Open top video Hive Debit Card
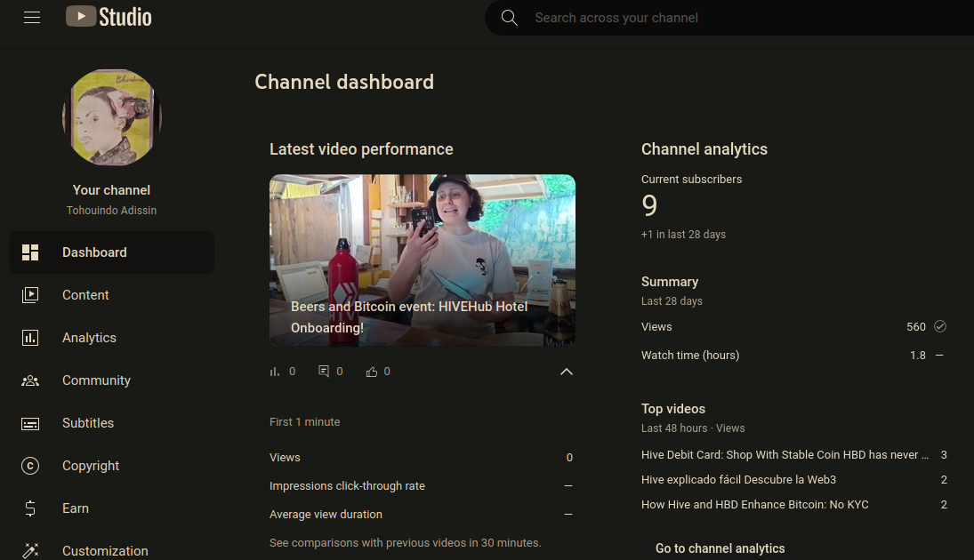The image size is (974, 560). tap(785, 454)
